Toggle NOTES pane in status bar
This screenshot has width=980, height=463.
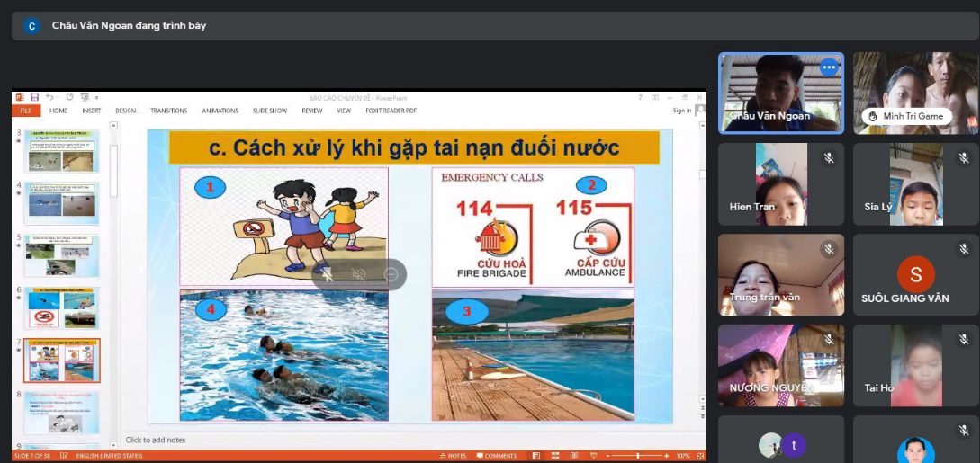452,456
